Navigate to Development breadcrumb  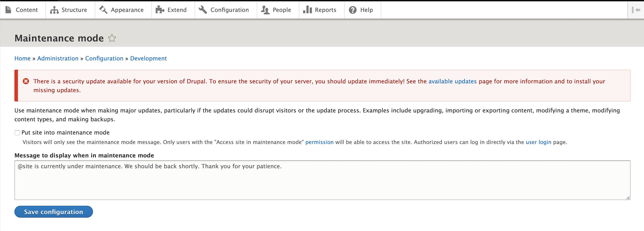[x=148, y=58]
